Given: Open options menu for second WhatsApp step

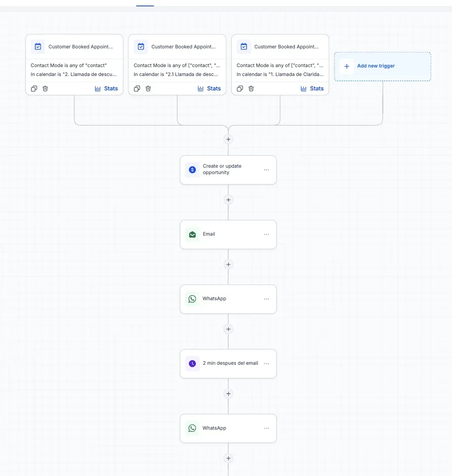Looking at the screenshot, I should tap(267, 428).
